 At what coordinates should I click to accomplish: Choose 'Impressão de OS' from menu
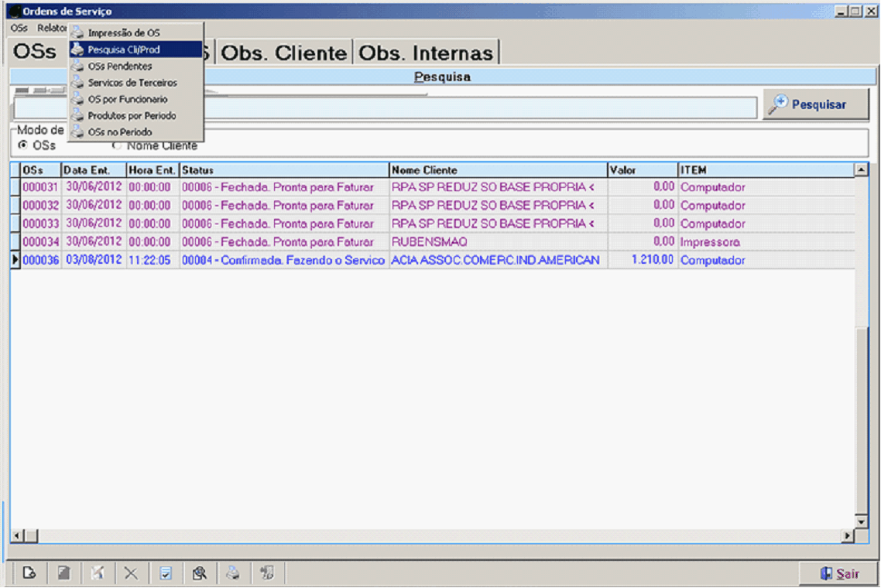(x=124, y=33)
